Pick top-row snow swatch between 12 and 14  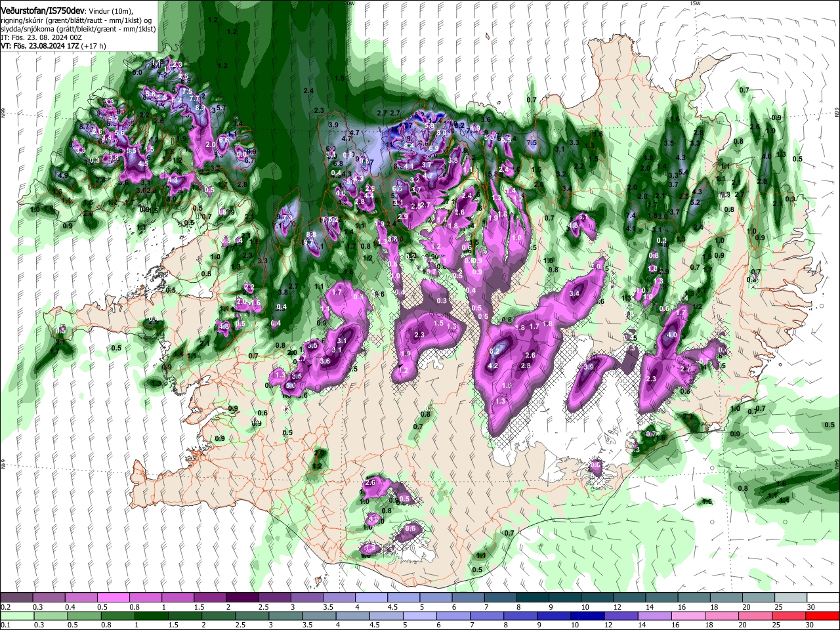click(x=630, y=598)
